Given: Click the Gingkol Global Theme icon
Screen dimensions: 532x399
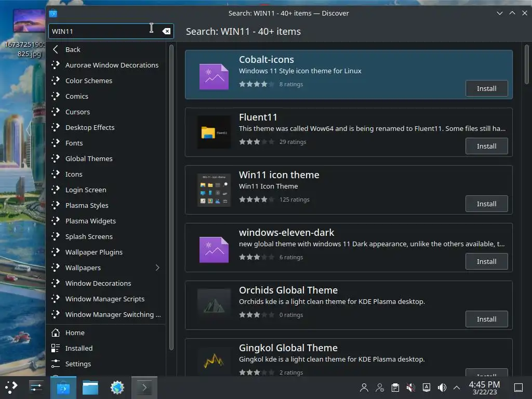Looking at the screenshot, I should (x=214, y=361).
